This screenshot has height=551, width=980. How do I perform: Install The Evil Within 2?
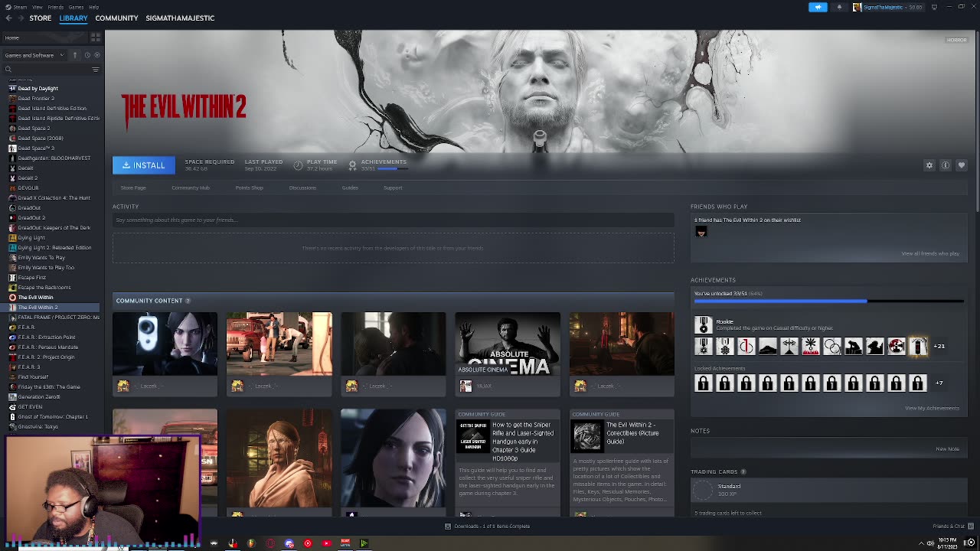tap(144, 165)
